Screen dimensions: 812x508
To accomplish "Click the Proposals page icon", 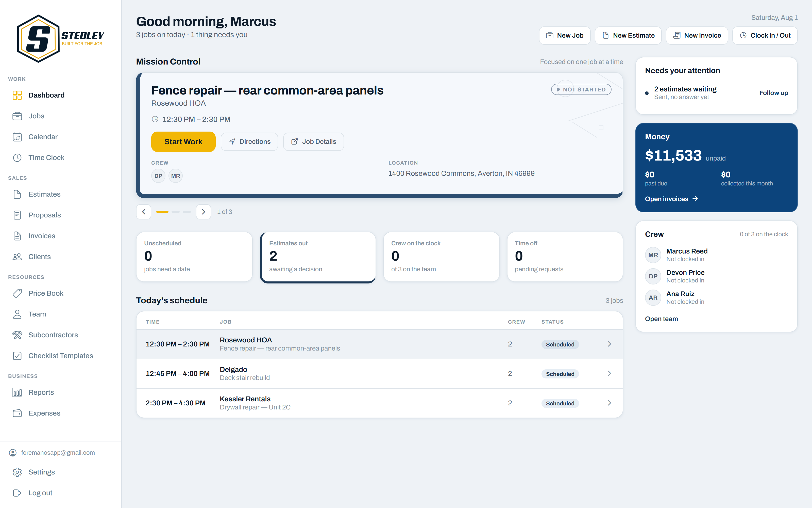I will pyautogui.click(x=17, y=215).
